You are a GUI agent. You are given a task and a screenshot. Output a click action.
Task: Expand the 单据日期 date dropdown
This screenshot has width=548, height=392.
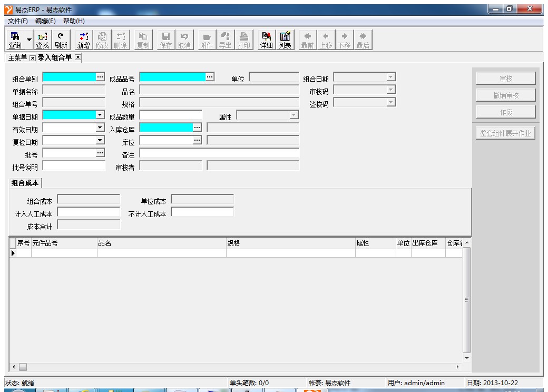[100, 114]
